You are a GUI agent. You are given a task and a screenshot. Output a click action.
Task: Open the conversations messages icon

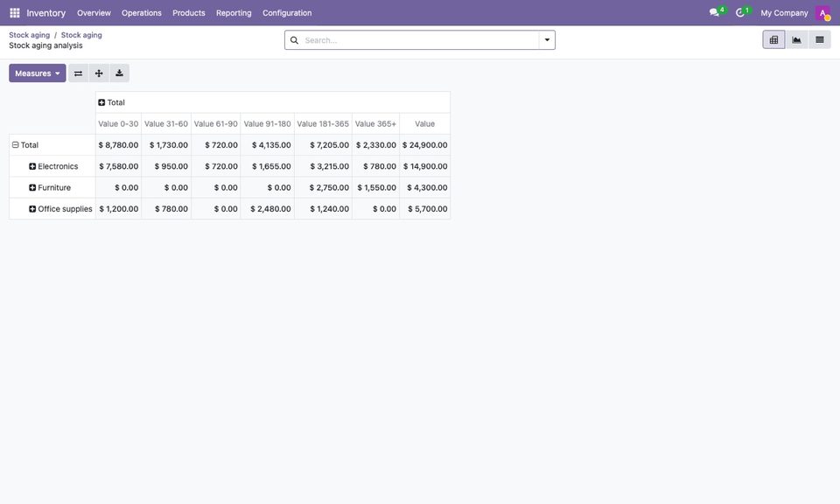714,12
